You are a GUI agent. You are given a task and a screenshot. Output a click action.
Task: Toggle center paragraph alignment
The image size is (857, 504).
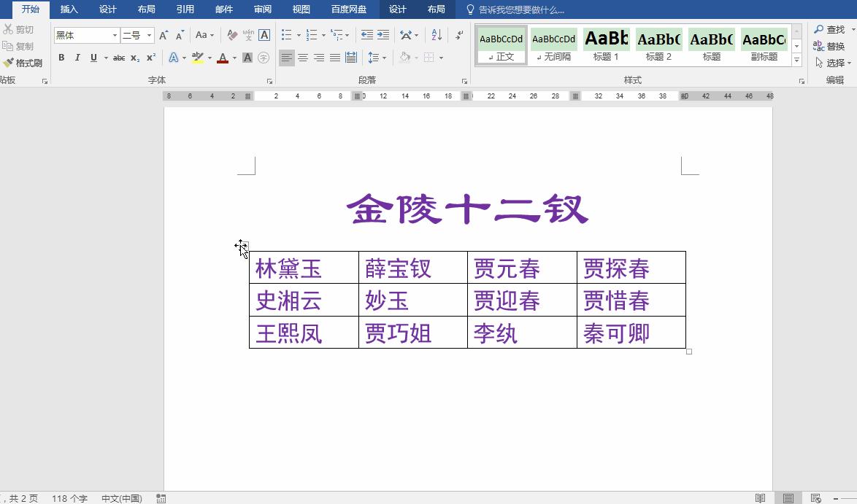click(303, 58)
